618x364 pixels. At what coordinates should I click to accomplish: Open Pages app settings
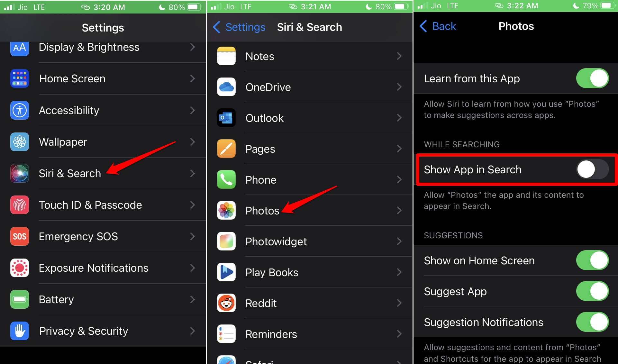point(309,149)
